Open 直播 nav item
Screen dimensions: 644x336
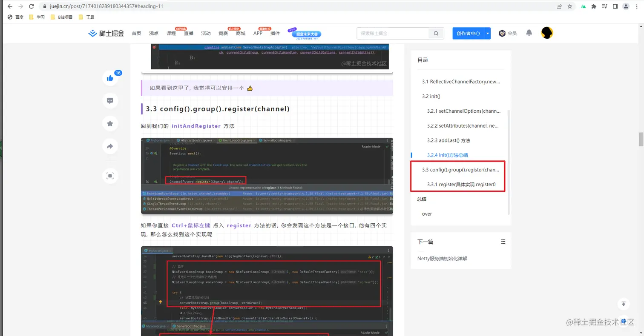[x=189, y=33]
